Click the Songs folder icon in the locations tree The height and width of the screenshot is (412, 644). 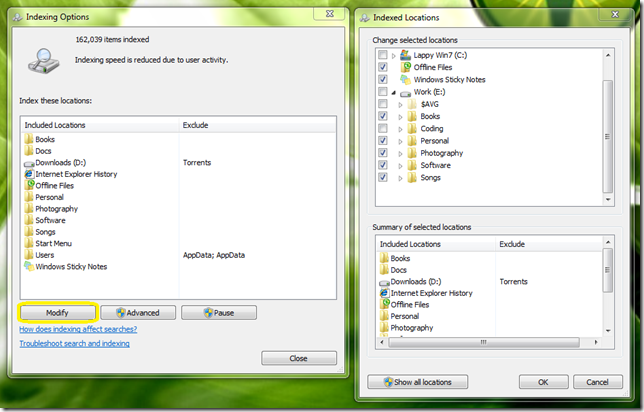(412, 177)
